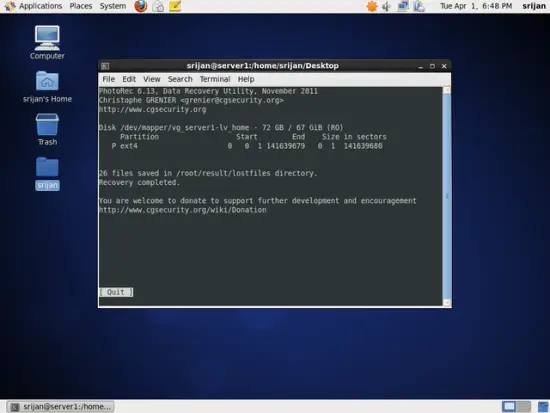
Task: Click the orange update notification icon
Action: (x=371, y=6)
